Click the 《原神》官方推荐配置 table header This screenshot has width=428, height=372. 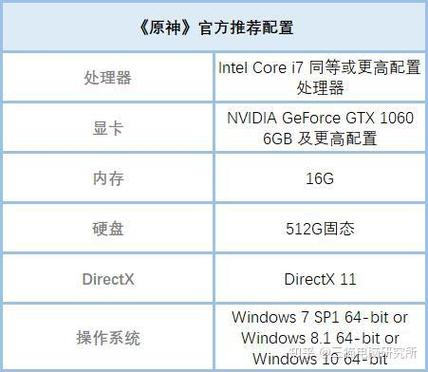(x=215, y=27)
